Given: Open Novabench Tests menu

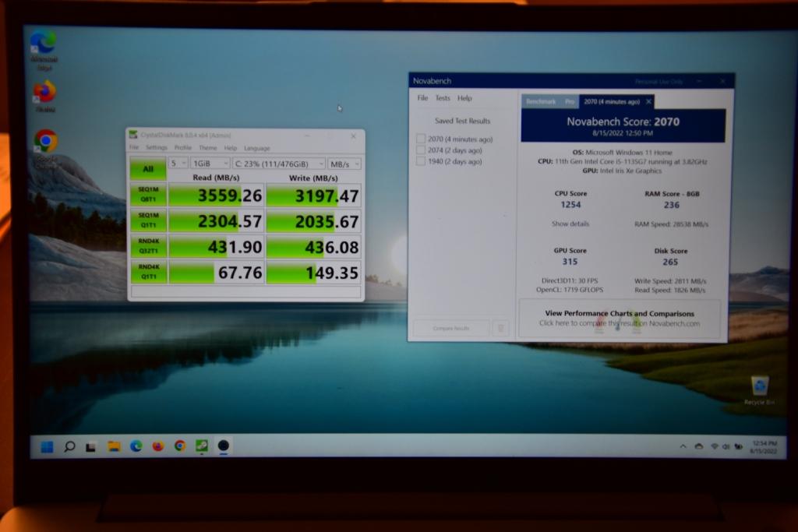Looking at the screenshot, I should (443, 97).
